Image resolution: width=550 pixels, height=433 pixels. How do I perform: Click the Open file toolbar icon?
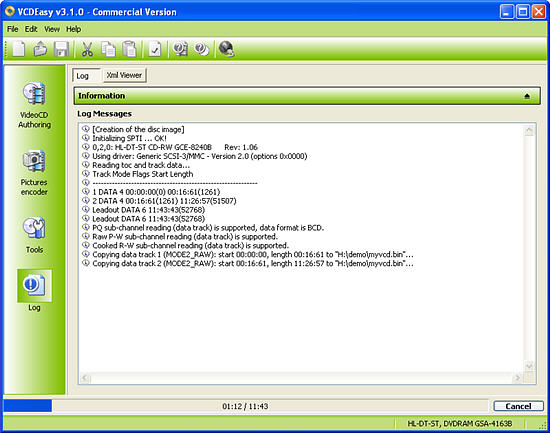click(x=40, y=49)
